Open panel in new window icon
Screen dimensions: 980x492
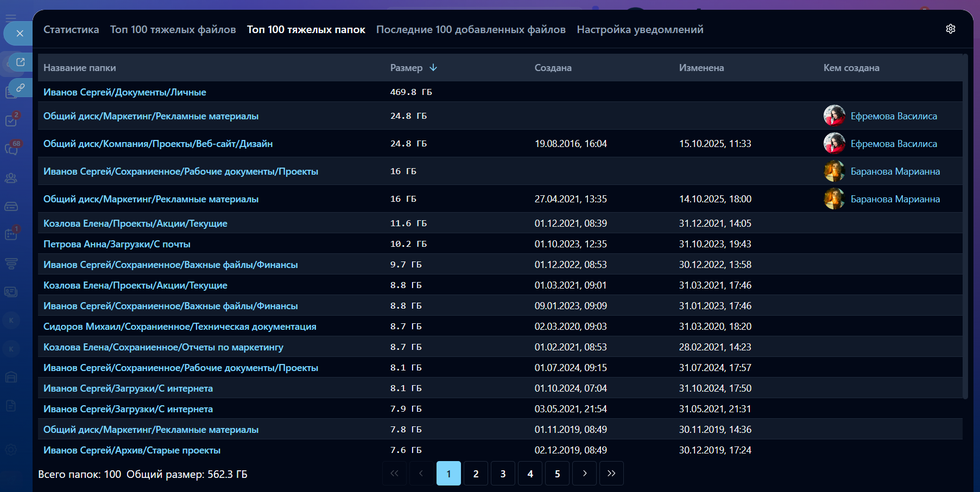[20, 62]
